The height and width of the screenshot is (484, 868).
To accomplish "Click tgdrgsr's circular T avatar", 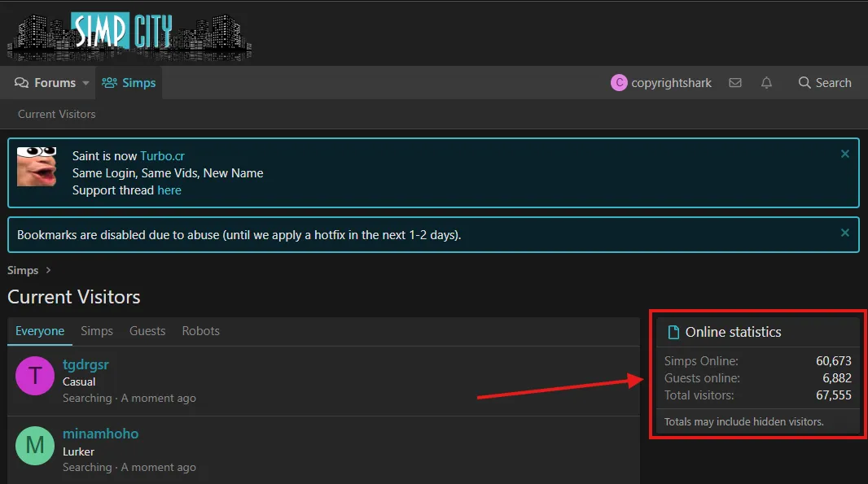I will pyautogui.click(x=34, y=375).
